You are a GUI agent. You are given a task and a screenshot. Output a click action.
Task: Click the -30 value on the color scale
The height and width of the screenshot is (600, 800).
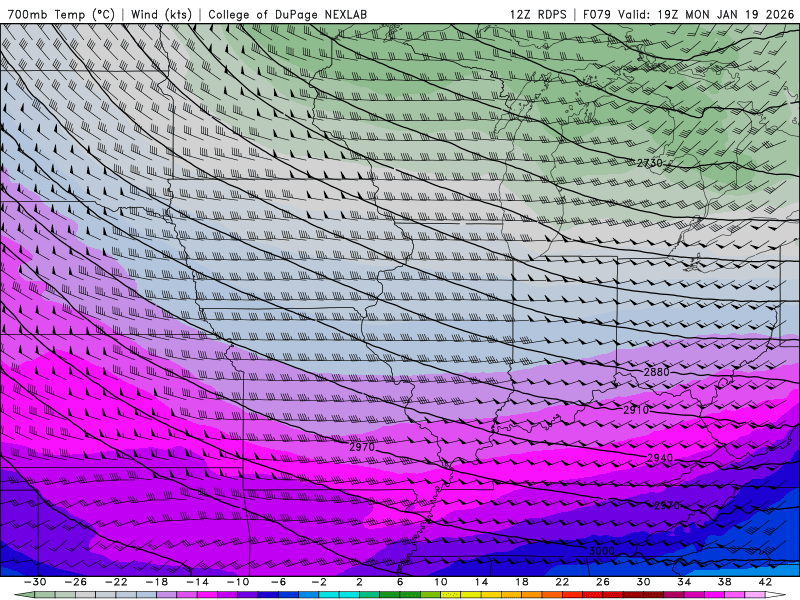click(35, 582)
